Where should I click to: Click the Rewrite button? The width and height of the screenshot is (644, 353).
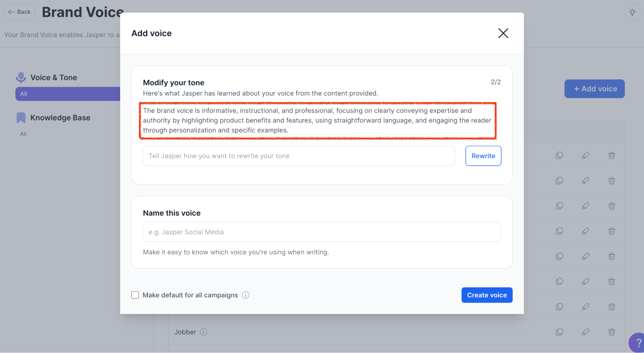(483, 156)
